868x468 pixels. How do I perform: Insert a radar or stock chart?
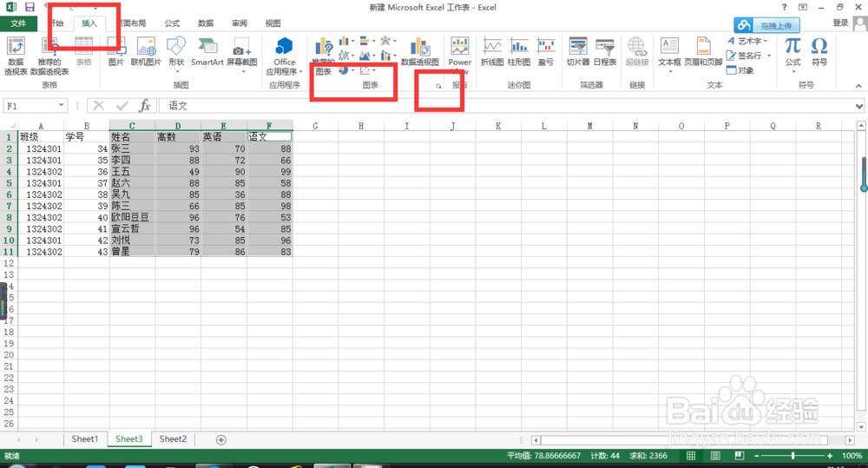(388, 41)
